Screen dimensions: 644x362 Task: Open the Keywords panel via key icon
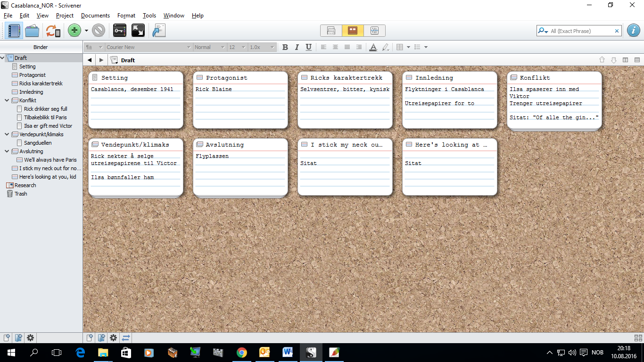(x=119, y=30)
